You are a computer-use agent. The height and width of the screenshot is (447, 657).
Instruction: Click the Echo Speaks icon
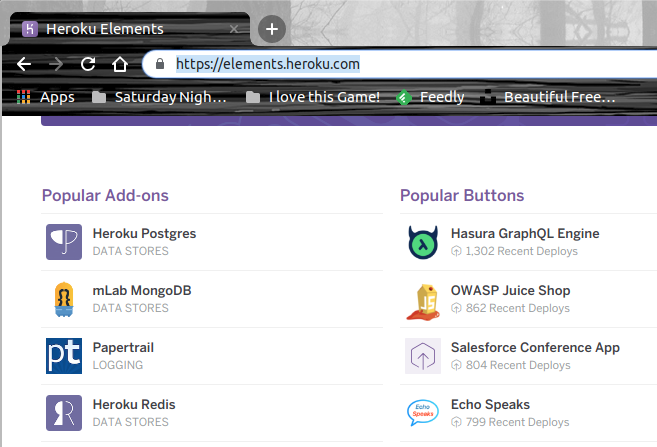423,413
